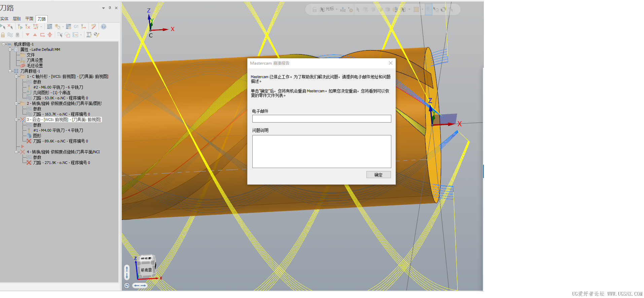This screenshot has width=644, height=298.
Task: Move the insert arrow up one item
Action: pyautogui.click(x=35, y=35)
